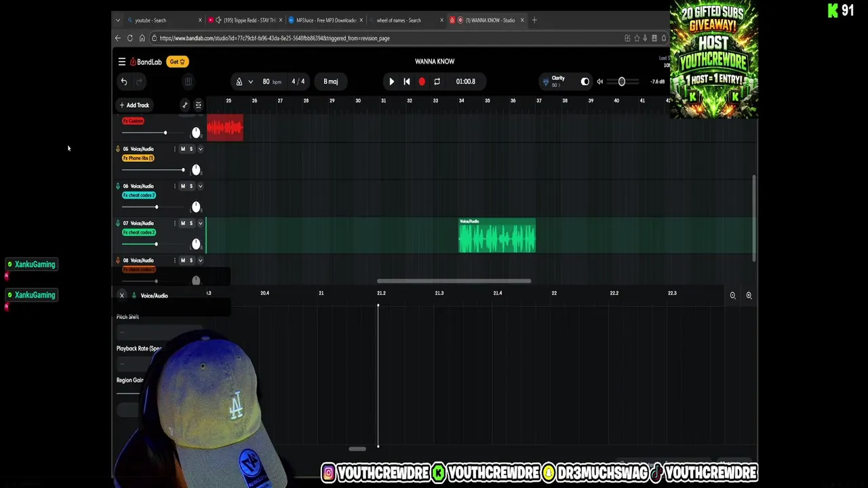Zoom out in the audio editor panel

click(x=732, y=296)
